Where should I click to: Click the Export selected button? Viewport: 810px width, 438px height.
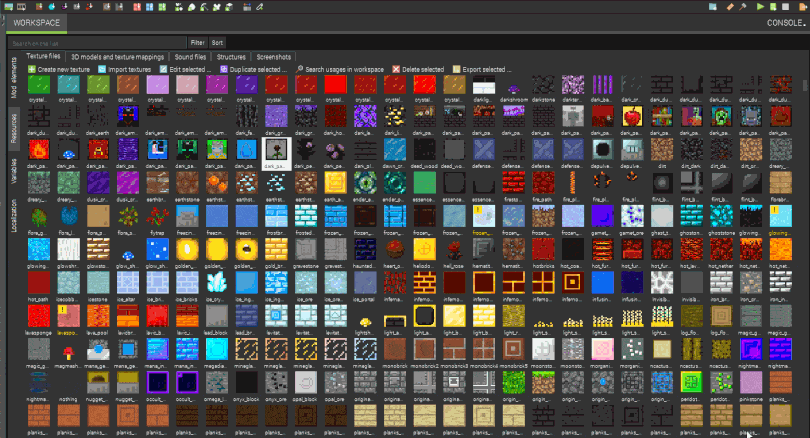(481, 69)
